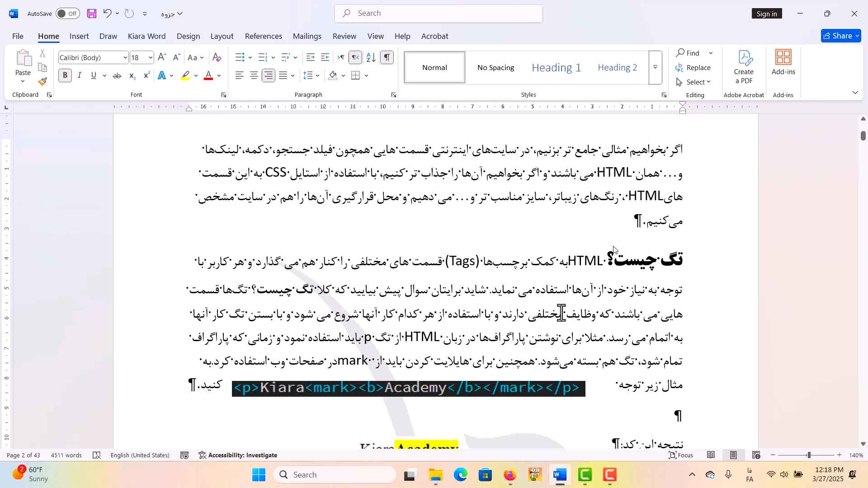Switch to the Design tab

tap(188, 36)
